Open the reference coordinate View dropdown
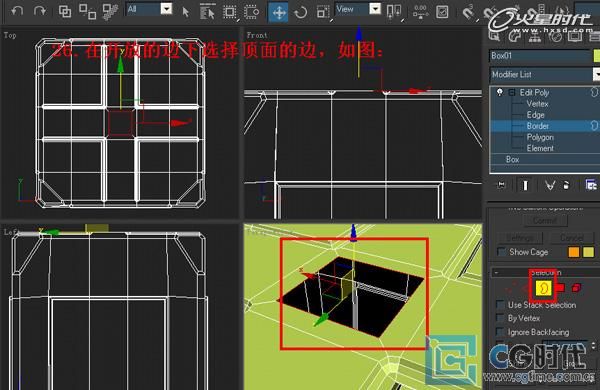Screen dimensions: 600x390 coord(375,9)
